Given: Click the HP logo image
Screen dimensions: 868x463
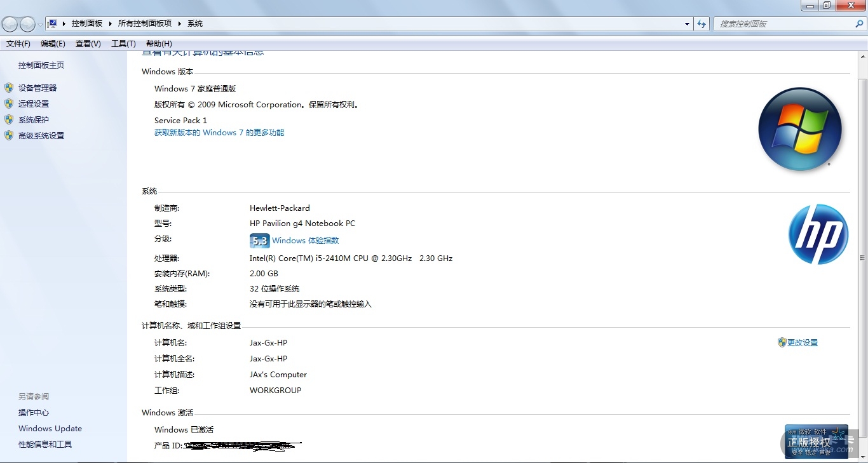Looking at the screenshot, I should 818,234.
